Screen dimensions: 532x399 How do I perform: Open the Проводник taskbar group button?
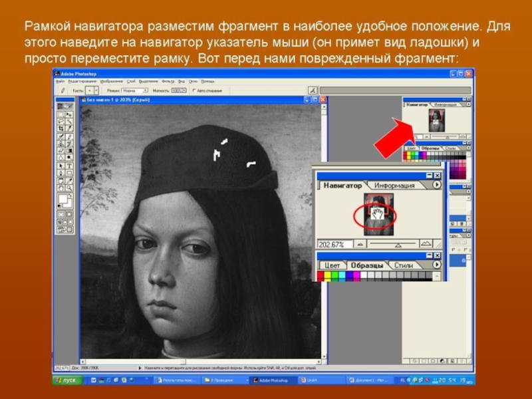pos(225,380)
